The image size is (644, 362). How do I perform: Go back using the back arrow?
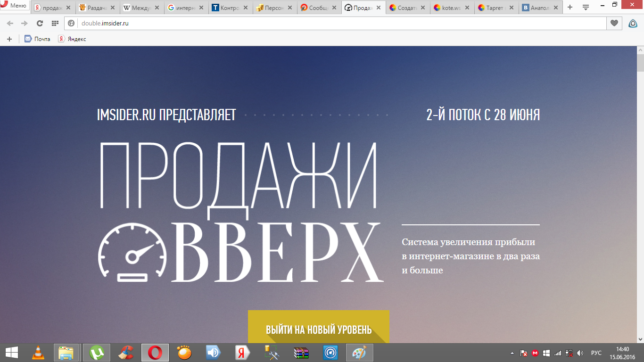pos(10,23)
